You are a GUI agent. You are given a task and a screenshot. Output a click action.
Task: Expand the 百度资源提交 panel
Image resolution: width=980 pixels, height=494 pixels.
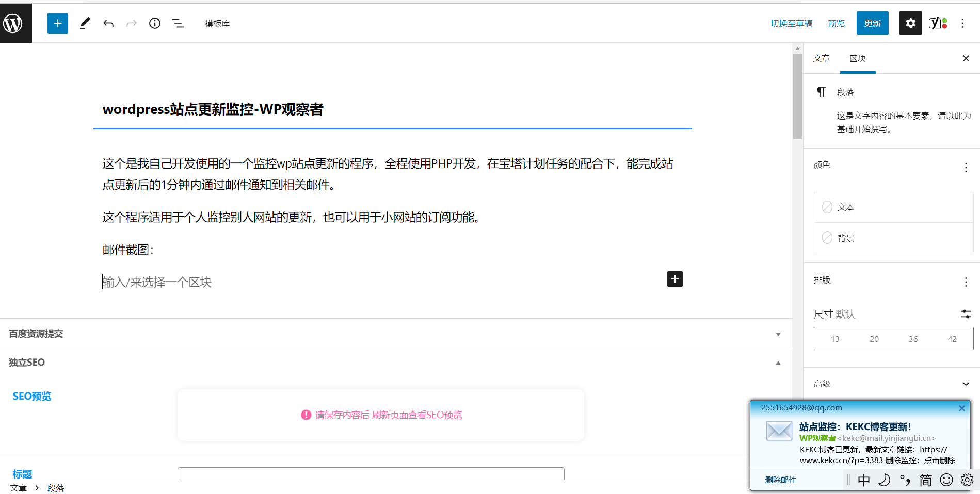pyautogui.click(x=778, y=334)
